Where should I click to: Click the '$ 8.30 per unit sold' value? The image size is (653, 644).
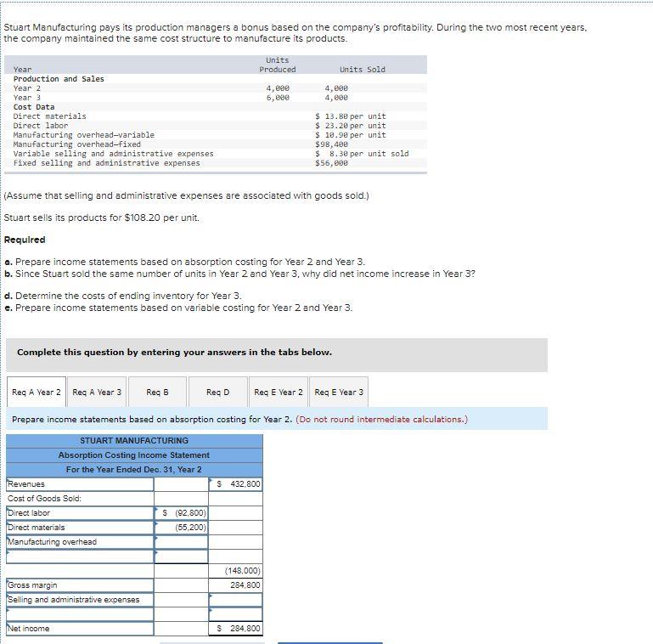[362, 154]
